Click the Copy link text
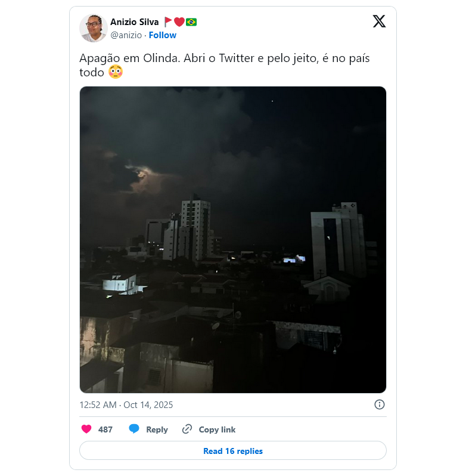 click(x=217, y=429)
